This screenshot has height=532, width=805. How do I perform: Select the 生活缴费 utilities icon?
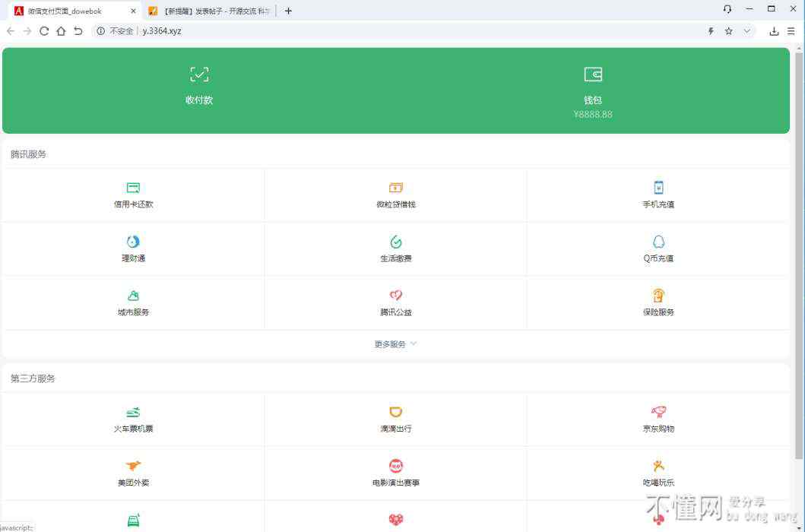[x=395, y=242]
